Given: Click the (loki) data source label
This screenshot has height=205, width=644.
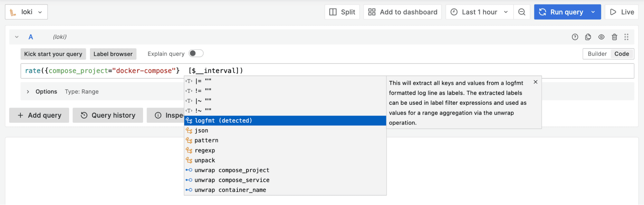Looking at the screenshot, I should (60, 37).
